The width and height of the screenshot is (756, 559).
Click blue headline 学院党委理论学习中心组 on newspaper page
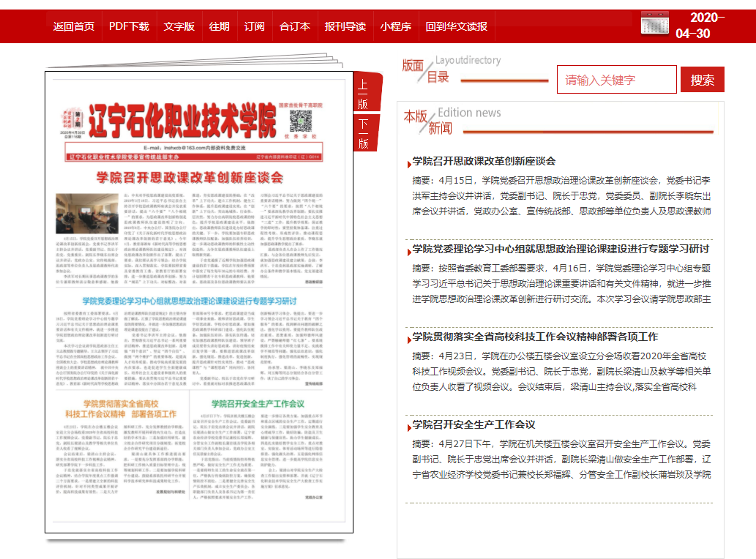190,301
